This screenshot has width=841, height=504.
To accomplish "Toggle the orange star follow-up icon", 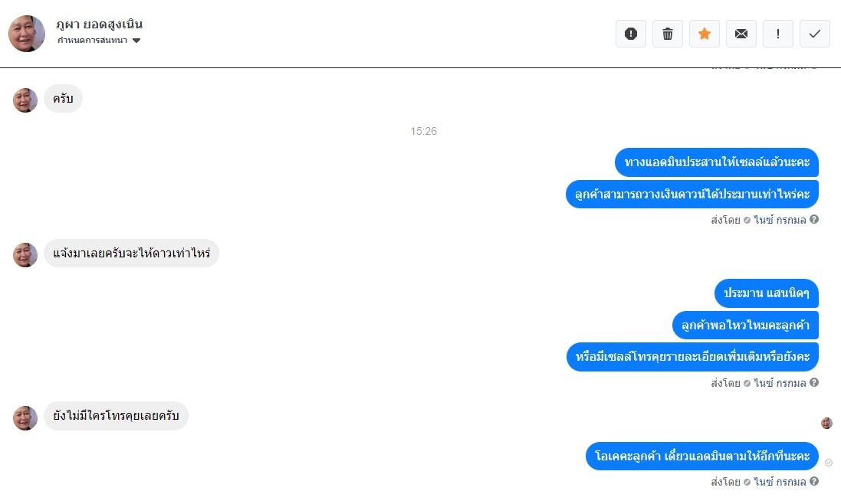I will (x=705, y=34).
